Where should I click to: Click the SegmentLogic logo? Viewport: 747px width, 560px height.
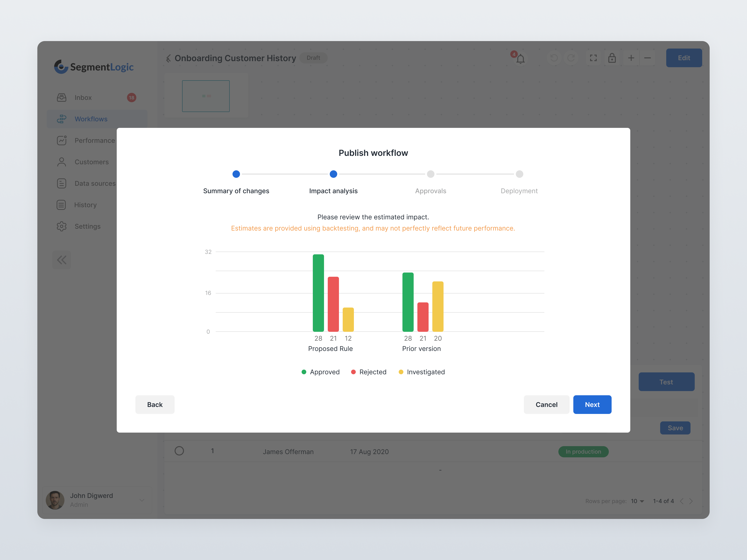pyautogui.click(x=94, y=67)
